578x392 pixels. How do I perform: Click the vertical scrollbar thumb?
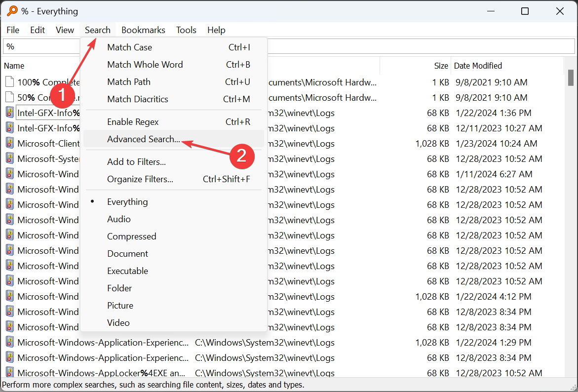point(571,78)
